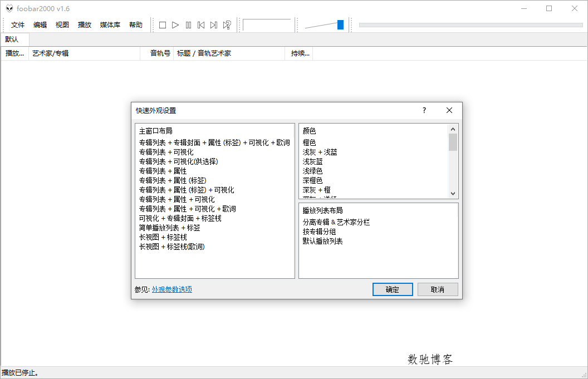Click the playback order box in toolbar
The height and width of the screenshot is (379, 588).
pyautogui.click(x=267, y=25)
